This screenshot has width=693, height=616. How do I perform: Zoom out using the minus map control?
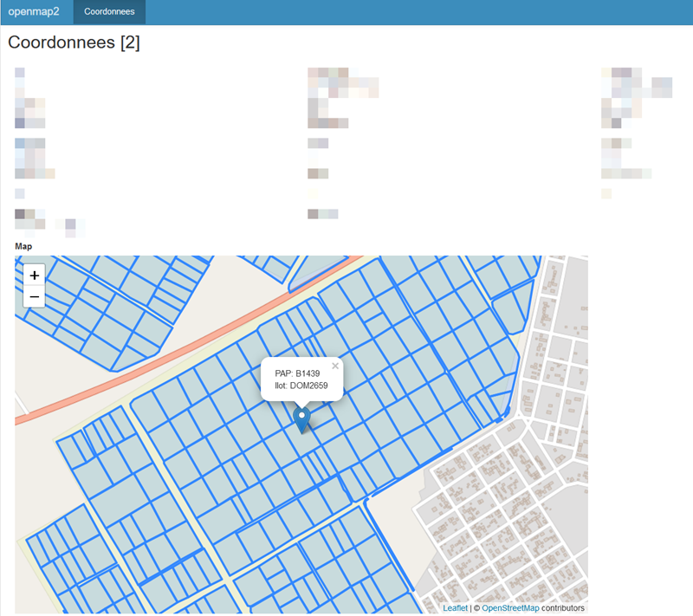click(34, 295)
